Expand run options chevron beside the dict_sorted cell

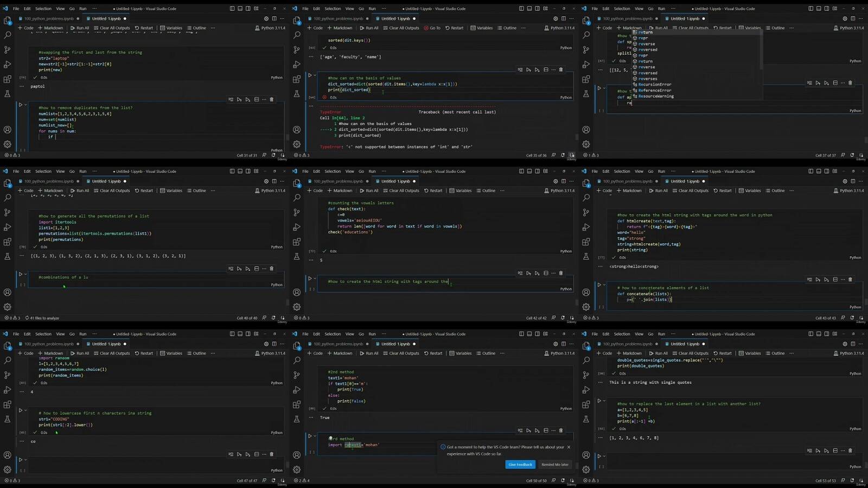pyautogui.click(x=315, y=75)
